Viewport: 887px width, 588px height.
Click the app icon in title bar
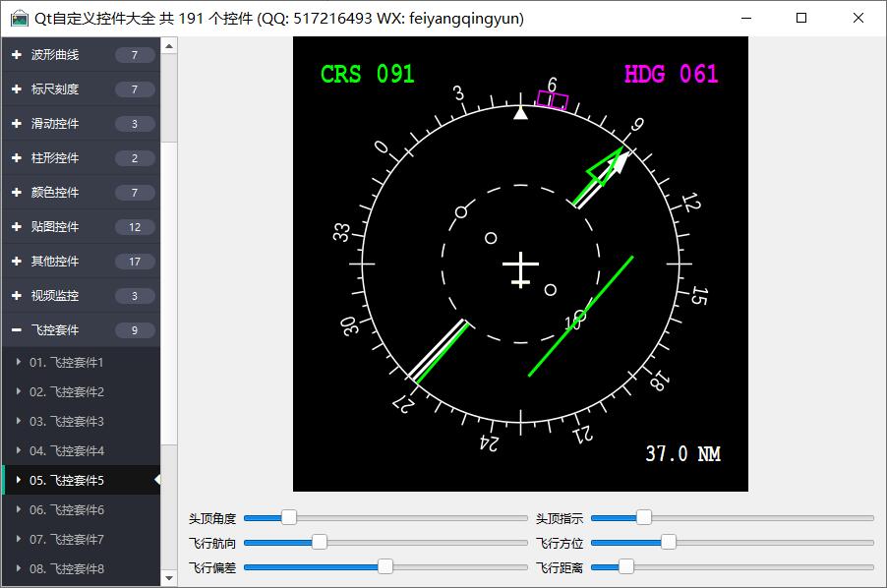pos(19,19)
